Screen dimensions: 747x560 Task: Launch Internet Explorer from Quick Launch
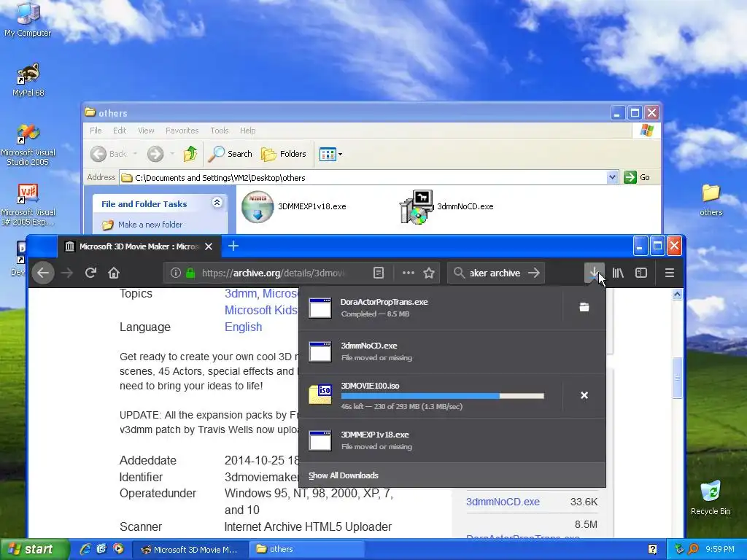(x=85, y=549)
